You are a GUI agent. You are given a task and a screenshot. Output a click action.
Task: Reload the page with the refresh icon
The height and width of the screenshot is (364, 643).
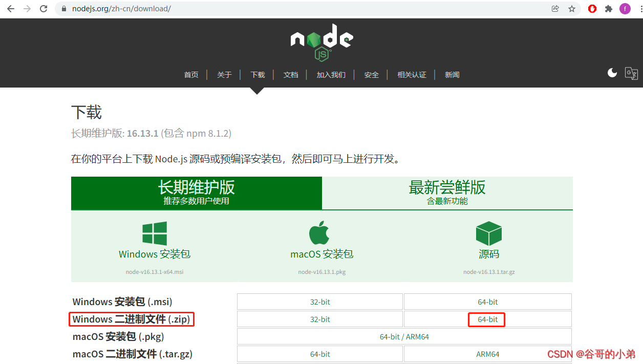pos(44,9)
